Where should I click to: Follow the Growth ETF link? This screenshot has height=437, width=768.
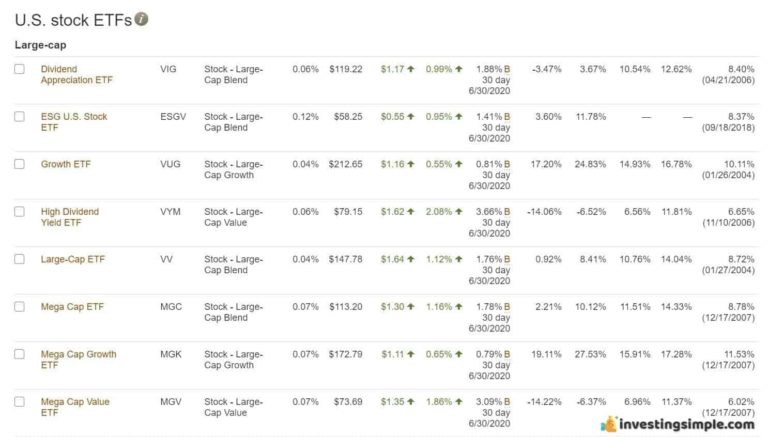click(66, 164)
